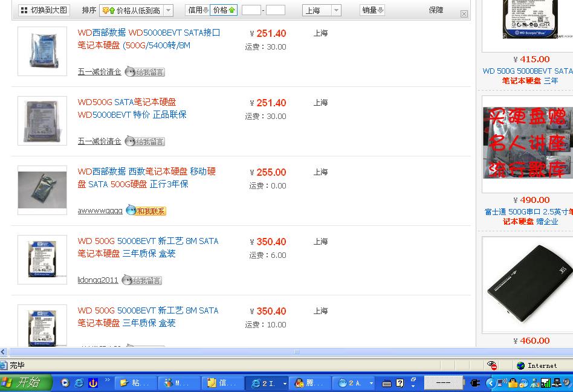Open WD 500G 新工艺 listing with 运费 10.00

coord(148,316)
